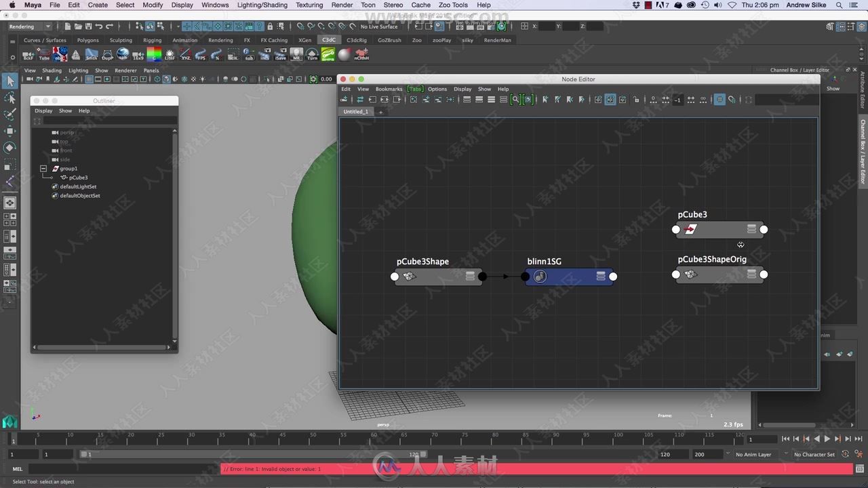Go to end of playback range
This screenshot has width=868, height=488.
(x=859, y=439)
